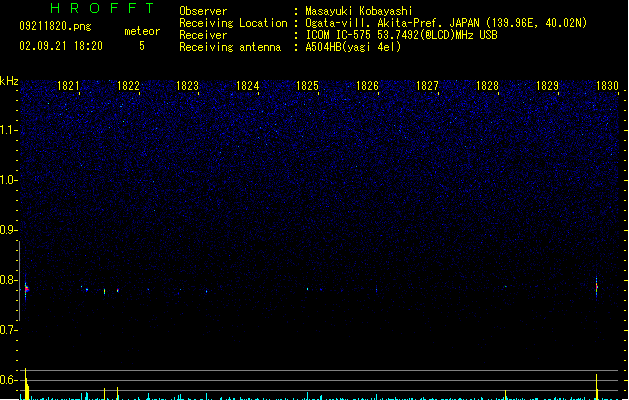The image size is (629, 400).
Task: Click the Observer label
Action: 203,11
